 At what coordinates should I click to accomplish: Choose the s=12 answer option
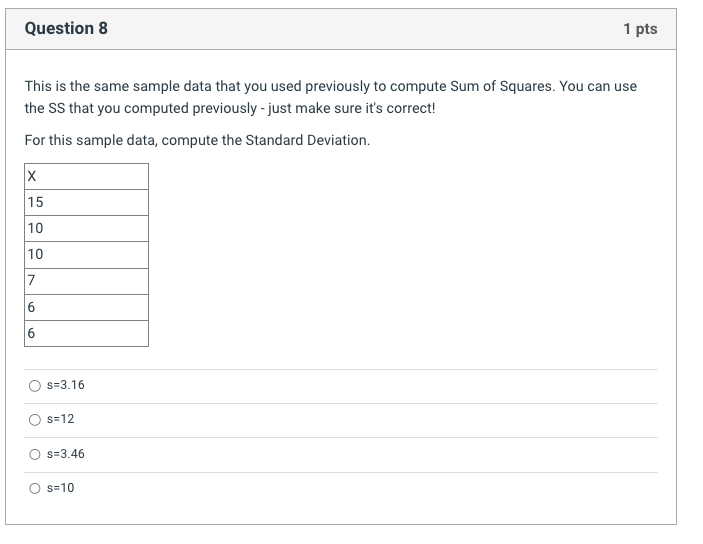[x=35, y=419]
